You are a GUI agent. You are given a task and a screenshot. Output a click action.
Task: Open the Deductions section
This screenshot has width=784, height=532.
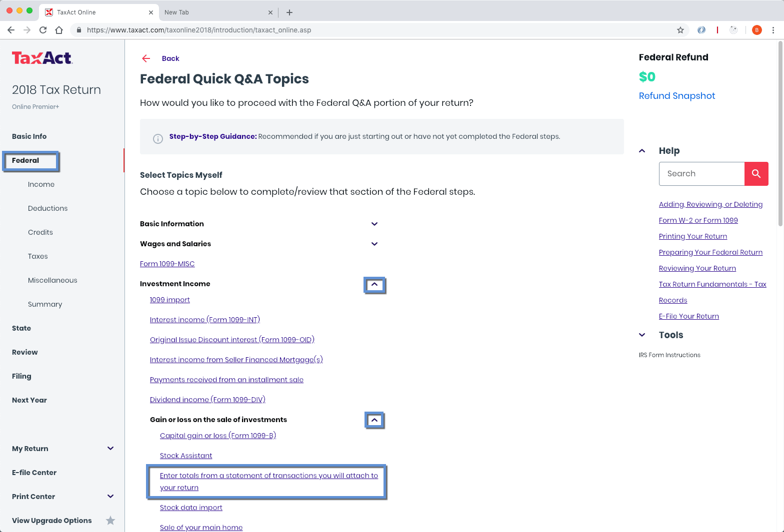click(47, 208)
